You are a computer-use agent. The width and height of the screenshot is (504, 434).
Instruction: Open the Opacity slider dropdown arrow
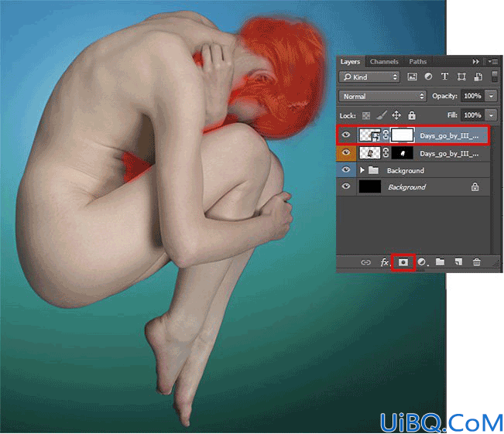point(491,96)
